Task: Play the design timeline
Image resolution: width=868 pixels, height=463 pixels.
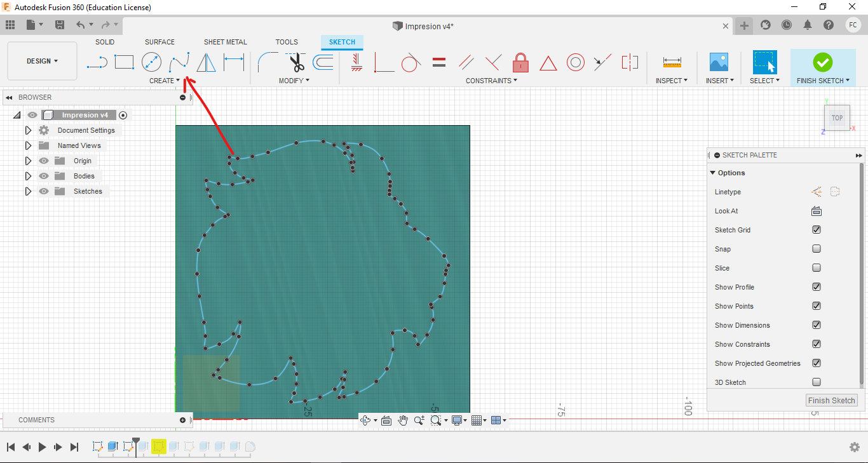Action: click(42, 447)
